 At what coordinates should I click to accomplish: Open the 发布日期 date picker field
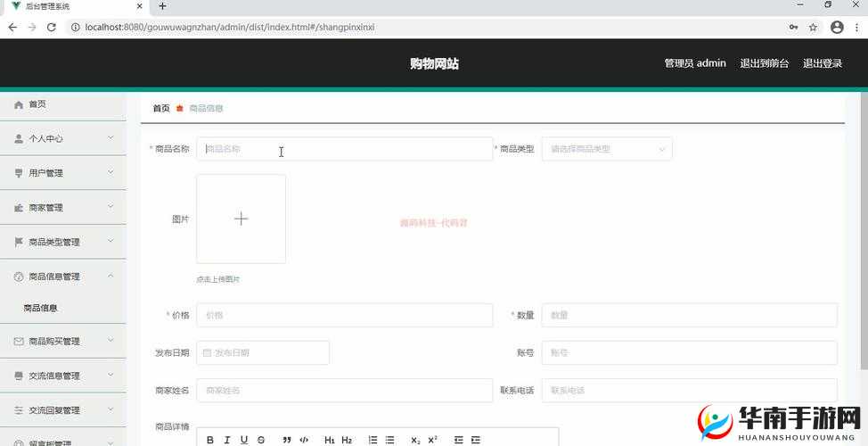[x=263, y=353]
